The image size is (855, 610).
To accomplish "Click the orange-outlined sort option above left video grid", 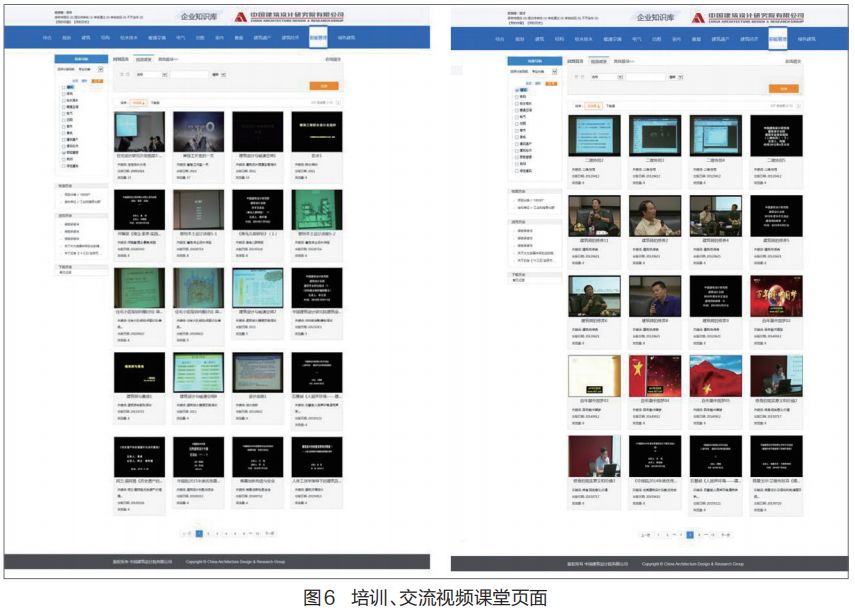I will [x=138, y=102].
